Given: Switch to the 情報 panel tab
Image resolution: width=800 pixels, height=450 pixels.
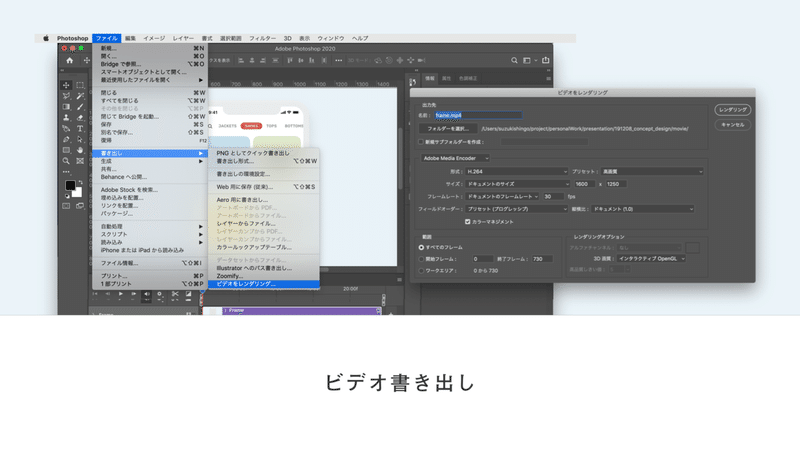Looking at the screenshot, I should pyautogui.click(x=430, y=79).
